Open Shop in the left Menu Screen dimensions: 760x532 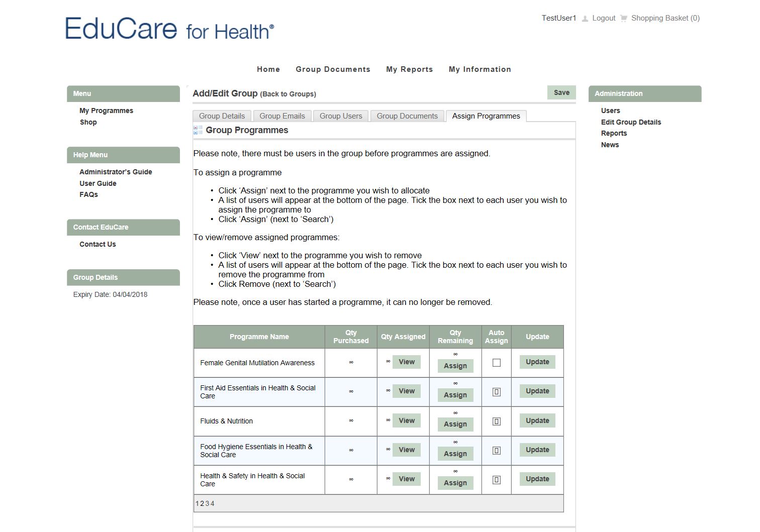click(88, 122)
